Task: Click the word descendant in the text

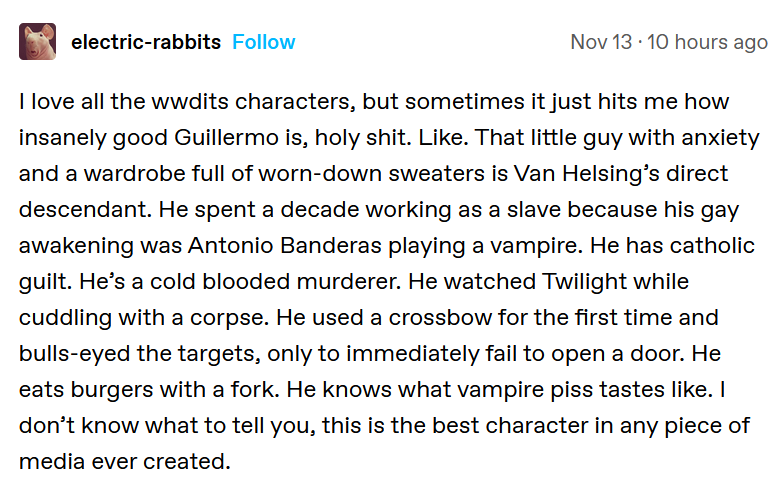Action: coord(85,210)
